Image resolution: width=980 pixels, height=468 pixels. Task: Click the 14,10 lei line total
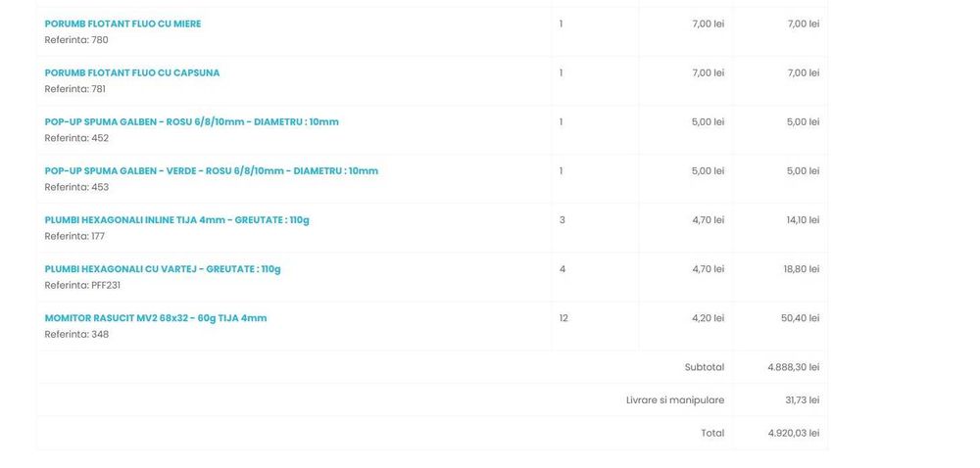803,219
